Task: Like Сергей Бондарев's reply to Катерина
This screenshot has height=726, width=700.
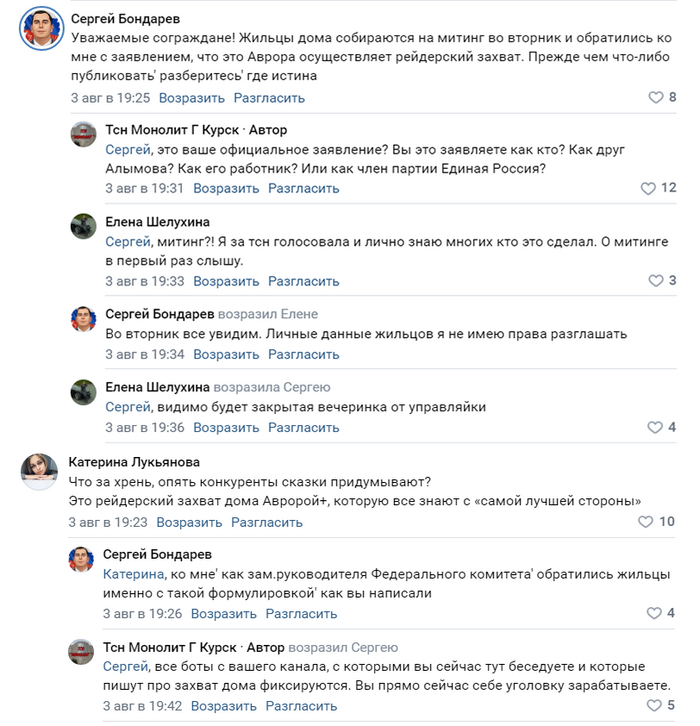Action: 656,613
